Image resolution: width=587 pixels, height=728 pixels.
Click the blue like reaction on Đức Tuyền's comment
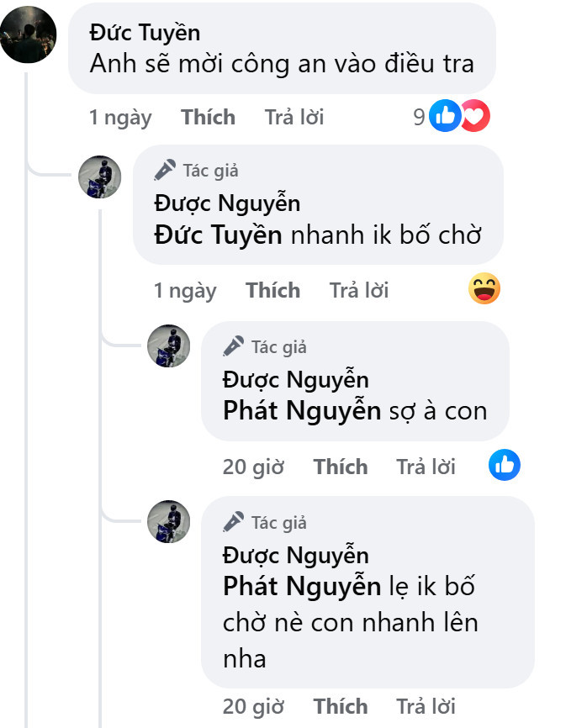click(x=445, y=117)
